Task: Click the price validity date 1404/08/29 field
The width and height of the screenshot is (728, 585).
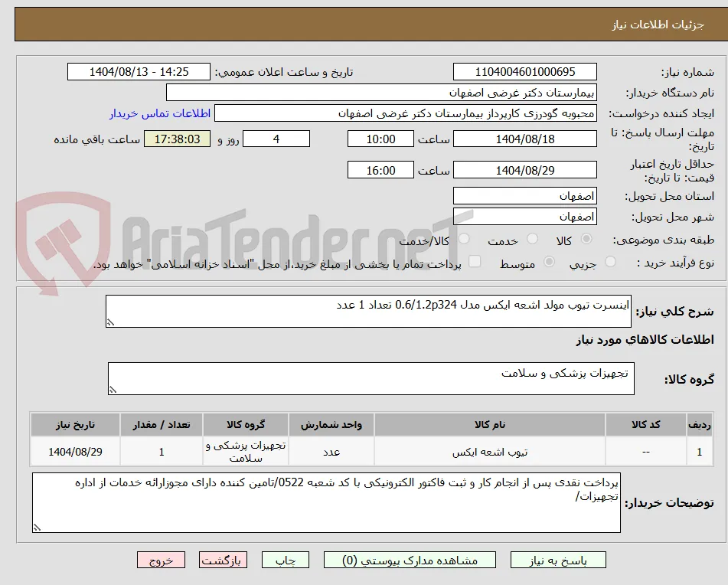Action: (524, 170)
